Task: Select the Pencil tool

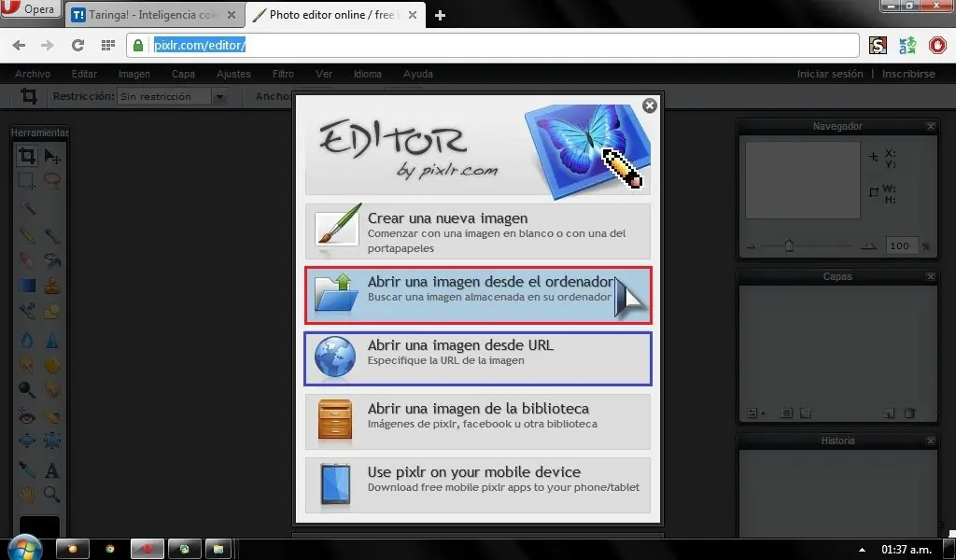Action: [27, 235]
